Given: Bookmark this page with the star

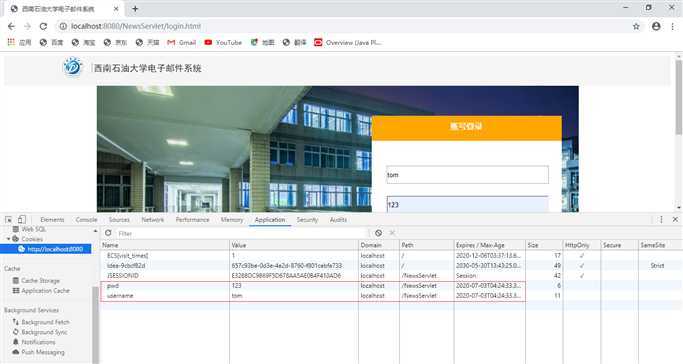Looking at the screenshot, I should (x=636, y=26).
